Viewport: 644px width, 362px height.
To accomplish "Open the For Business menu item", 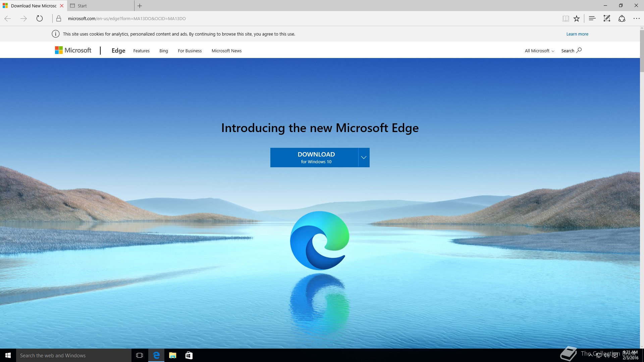I will point(190,51).
